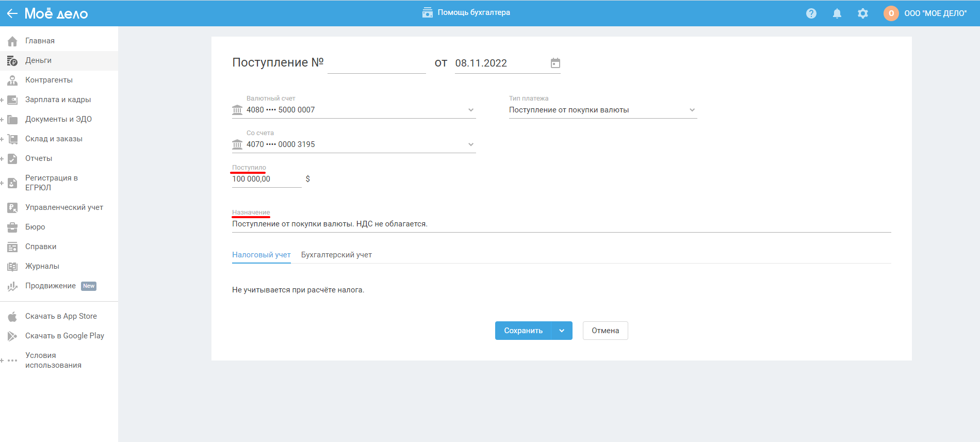This screenshot has height=442, width=980.
Task: Click the Помощь бухгалтера icon
Action: [x=427, y=12]
